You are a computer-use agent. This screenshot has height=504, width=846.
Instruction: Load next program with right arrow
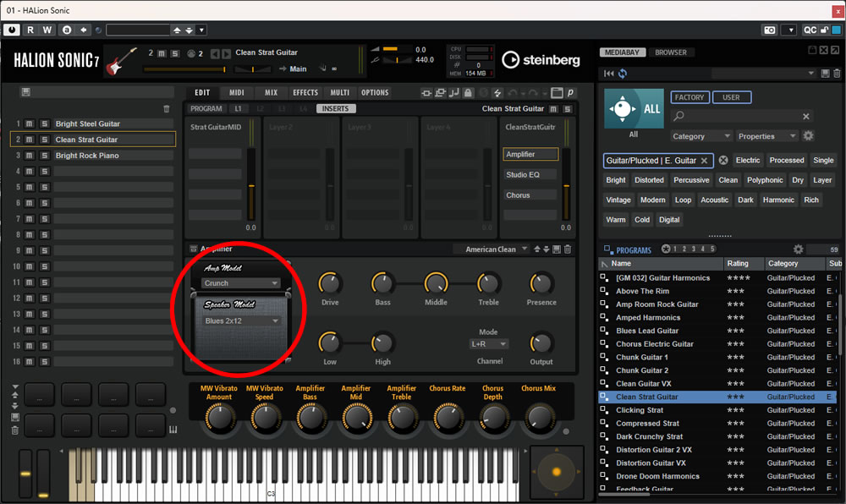[226, 53]
